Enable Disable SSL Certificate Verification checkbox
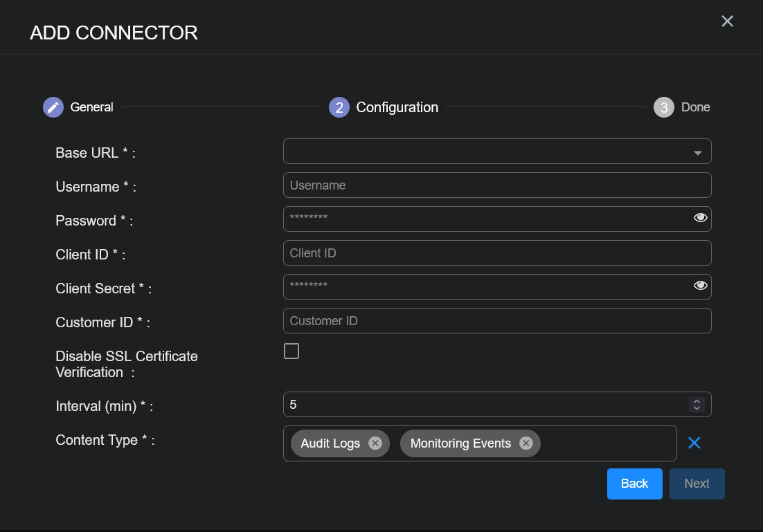Image resolution: width=763 pixels, height=532 pixels. pos(291,351)
